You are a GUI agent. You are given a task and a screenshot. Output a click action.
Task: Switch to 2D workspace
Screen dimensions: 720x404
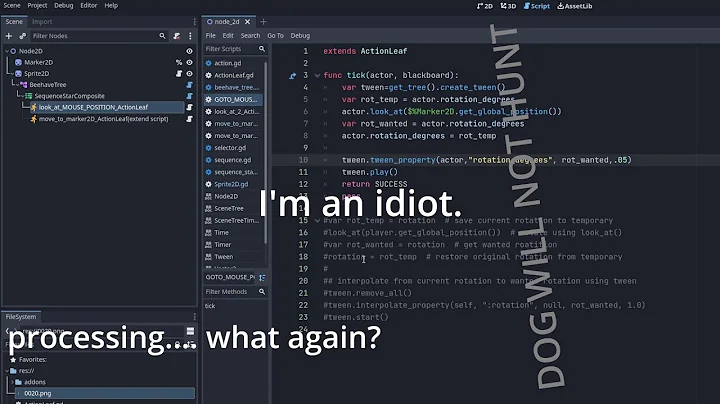485,6
